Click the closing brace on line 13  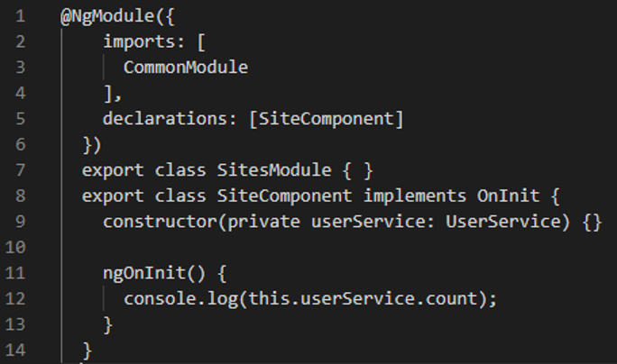tap(108, 325)
